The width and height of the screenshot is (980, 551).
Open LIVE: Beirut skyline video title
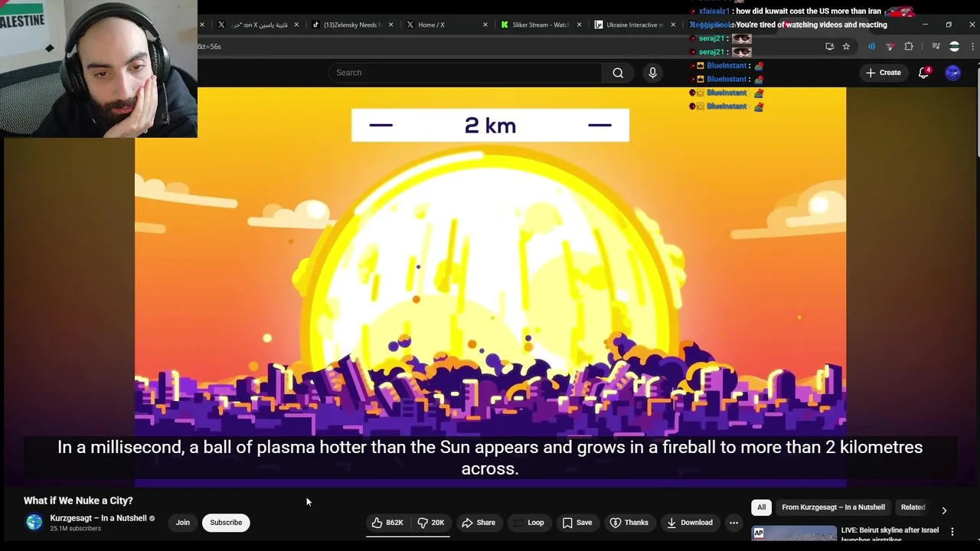(890, 533)
